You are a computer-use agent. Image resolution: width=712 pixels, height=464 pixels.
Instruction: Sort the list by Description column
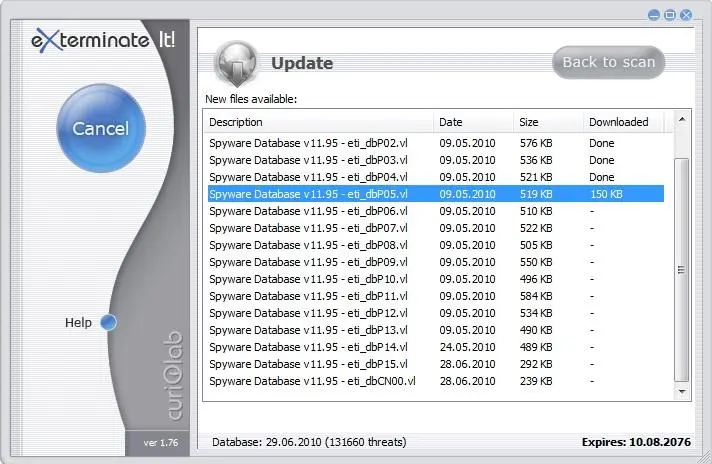320,122
